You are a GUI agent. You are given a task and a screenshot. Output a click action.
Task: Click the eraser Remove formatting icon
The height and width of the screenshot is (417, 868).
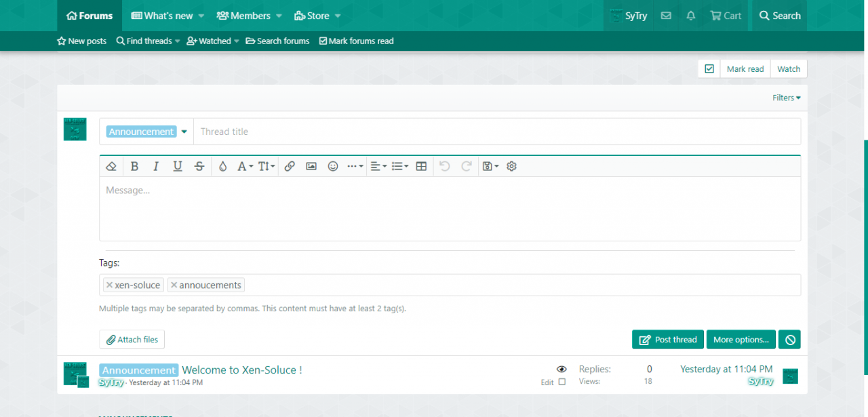point(112,166)
